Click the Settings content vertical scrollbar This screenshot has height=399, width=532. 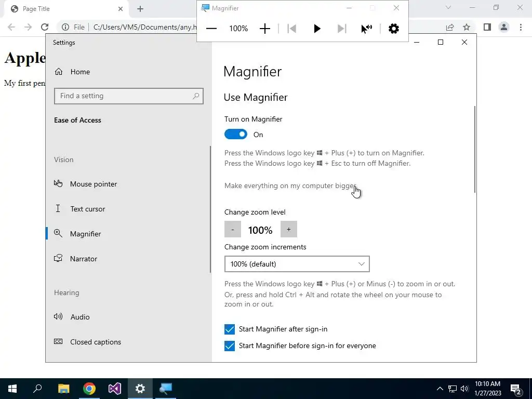pyautogui.click(x=474, y=149)
